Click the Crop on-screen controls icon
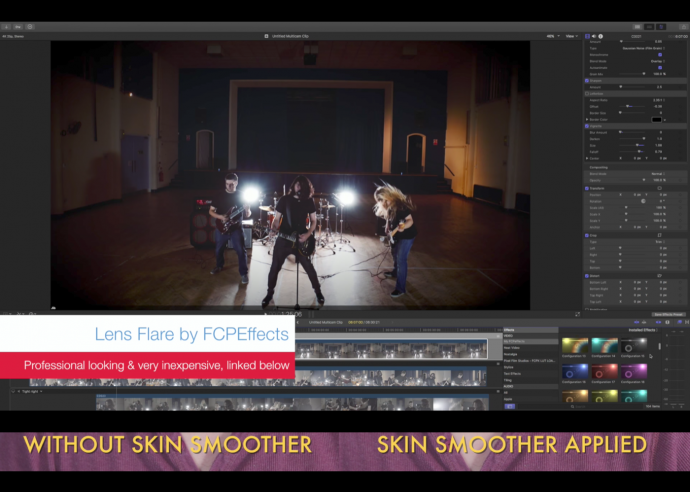 [659, 235]
